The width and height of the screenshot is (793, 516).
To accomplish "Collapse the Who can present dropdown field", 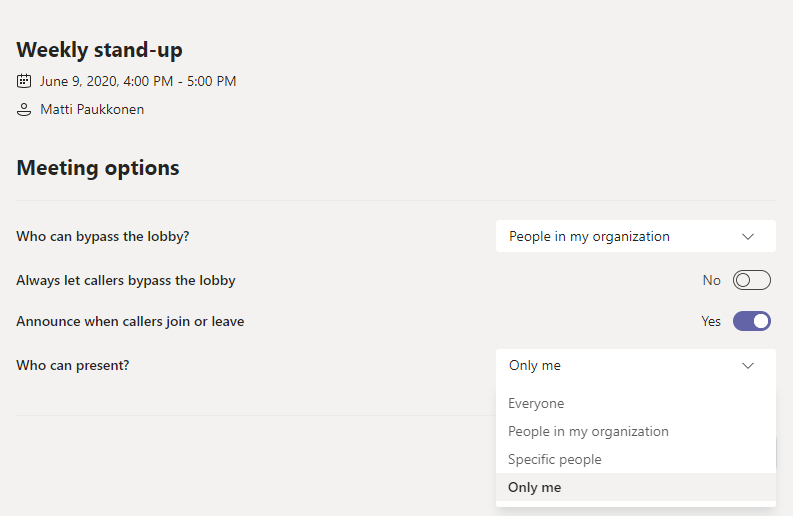I will [635, 366].
